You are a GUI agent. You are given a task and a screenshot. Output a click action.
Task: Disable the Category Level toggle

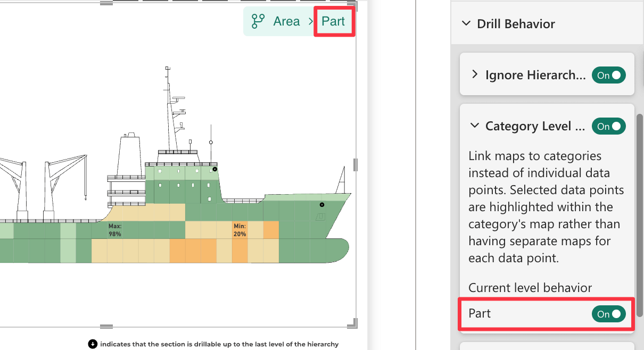click(609, 126)
